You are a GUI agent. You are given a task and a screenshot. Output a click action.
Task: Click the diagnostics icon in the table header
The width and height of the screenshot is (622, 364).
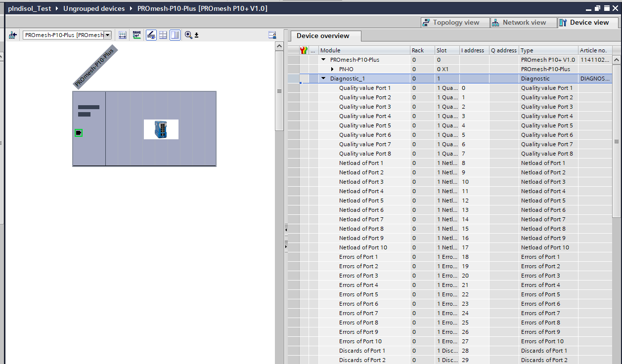click(x=304, y=50)
